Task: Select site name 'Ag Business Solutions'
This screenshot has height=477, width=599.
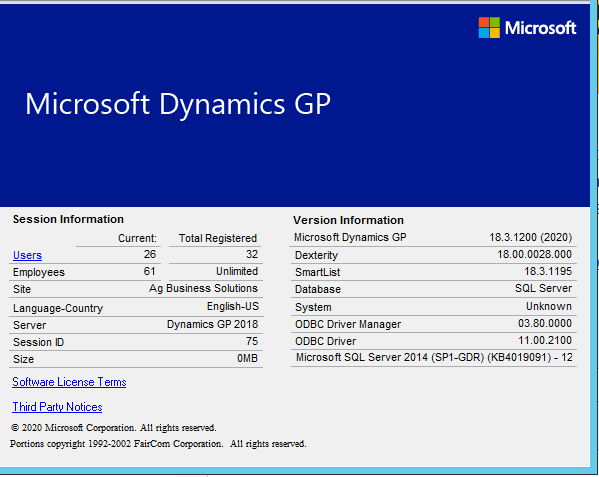Action: point(204,288)
